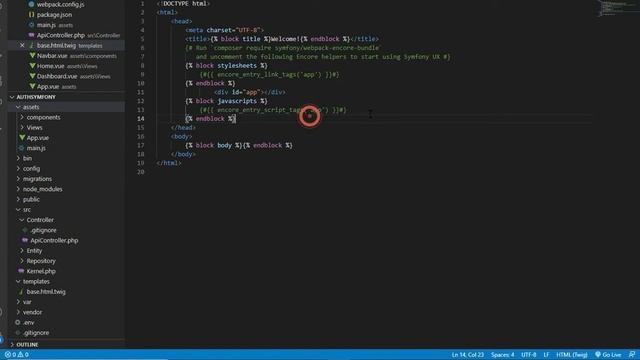Expand the components folder
The width and height of the screenshot is (640, 360).
point(43,117)
